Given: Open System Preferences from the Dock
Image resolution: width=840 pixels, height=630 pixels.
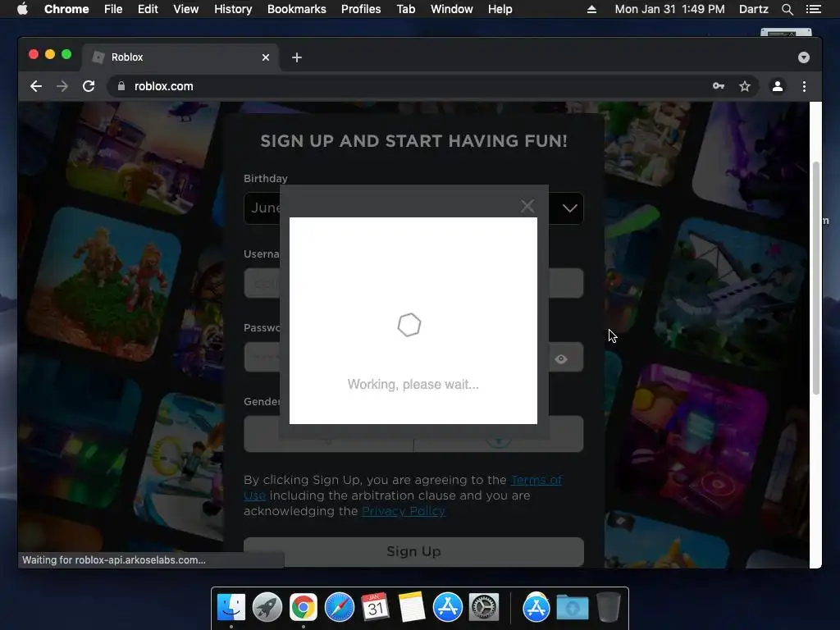Looking at the screenshot, I should pos(484,607).
